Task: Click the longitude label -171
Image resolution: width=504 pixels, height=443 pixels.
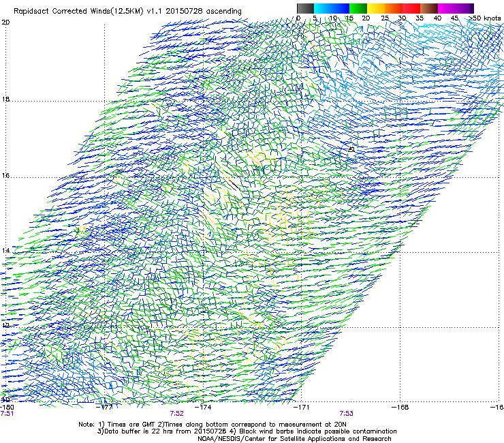Action: [302, 408]
